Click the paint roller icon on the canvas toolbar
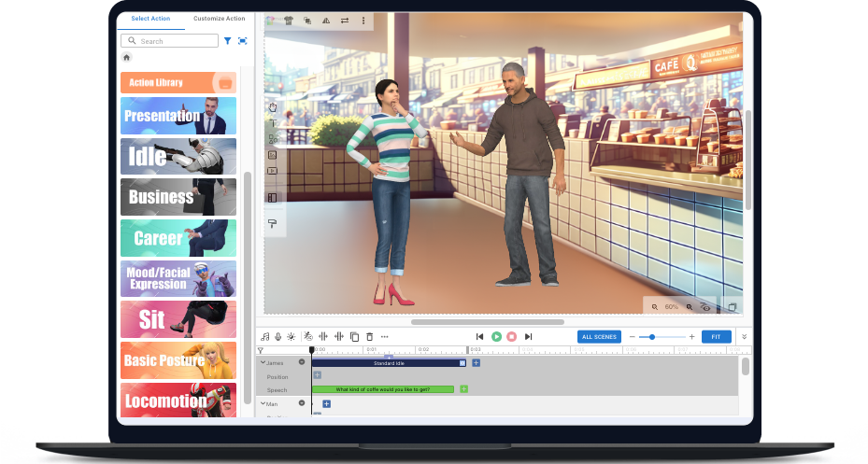 pos(273,224)
